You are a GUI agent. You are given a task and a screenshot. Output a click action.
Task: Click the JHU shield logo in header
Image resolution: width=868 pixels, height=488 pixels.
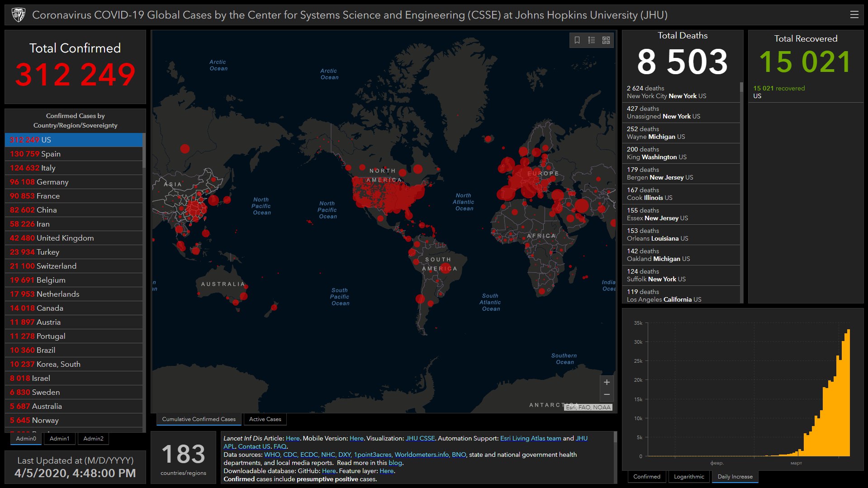pos(18,15)
